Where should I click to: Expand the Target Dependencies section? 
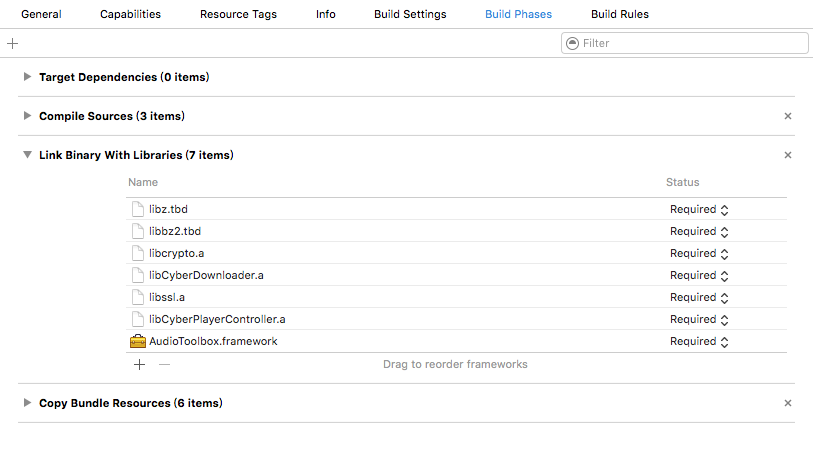click(x=27, y=77)
